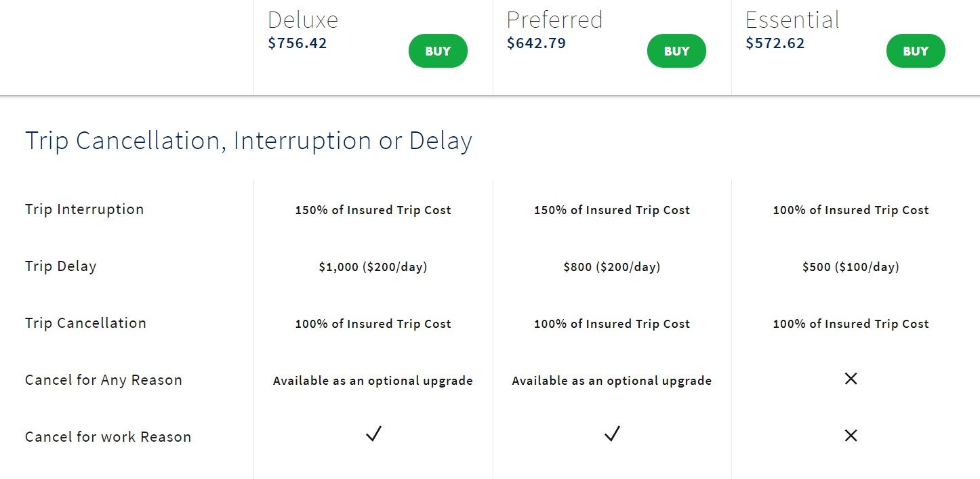Click BUY for the Deluxe plan
Viewport: 980px width, 479px height.
pos(438,50)
